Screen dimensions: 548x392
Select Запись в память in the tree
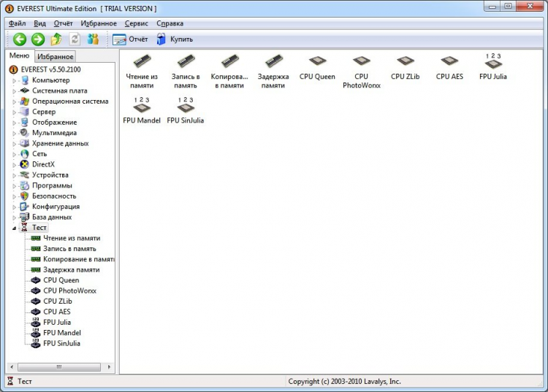pos(69,248)
